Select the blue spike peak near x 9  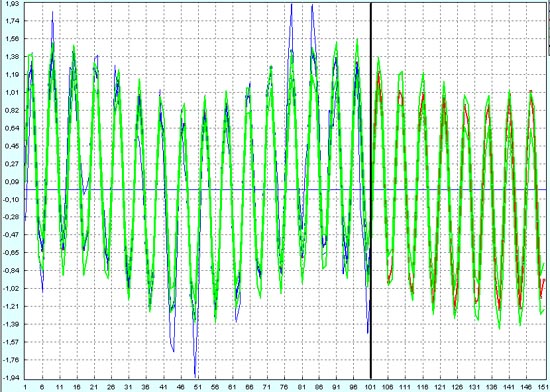click(53, 13)
